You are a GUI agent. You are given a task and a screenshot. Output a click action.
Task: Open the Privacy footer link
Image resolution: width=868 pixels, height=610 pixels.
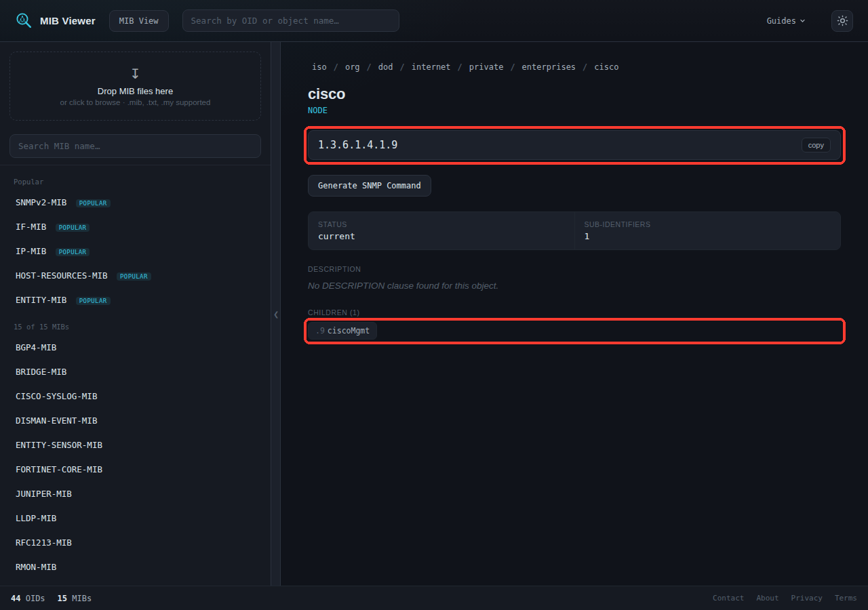(x=807, y=598)
